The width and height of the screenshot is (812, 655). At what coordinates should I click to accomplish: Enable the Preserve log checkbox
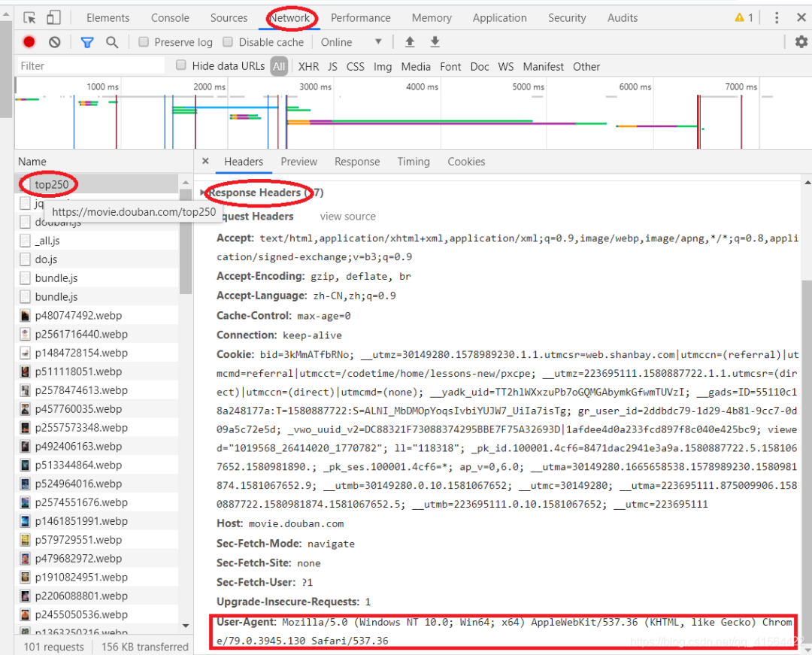[144, 42]
